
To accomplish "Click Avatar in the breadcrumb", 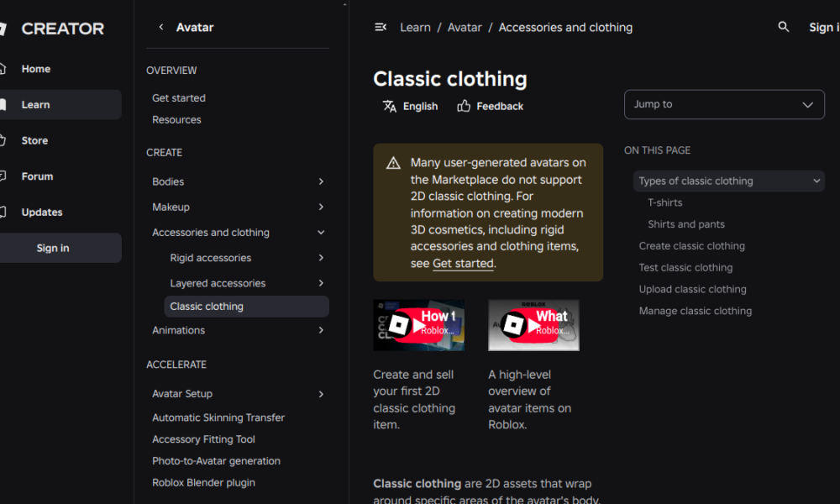I will (x=465, y=28).
